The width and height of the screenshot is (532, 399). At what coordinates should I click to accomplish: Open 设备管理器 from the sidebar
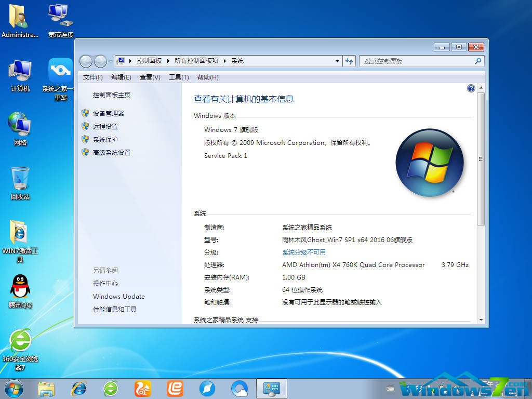click(109, 113)
